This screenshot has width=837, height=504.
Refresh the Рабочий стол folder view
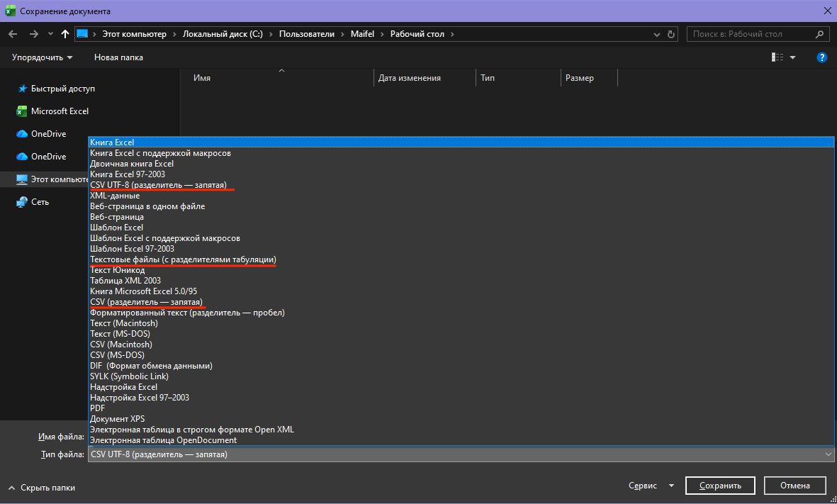(671, 34)
